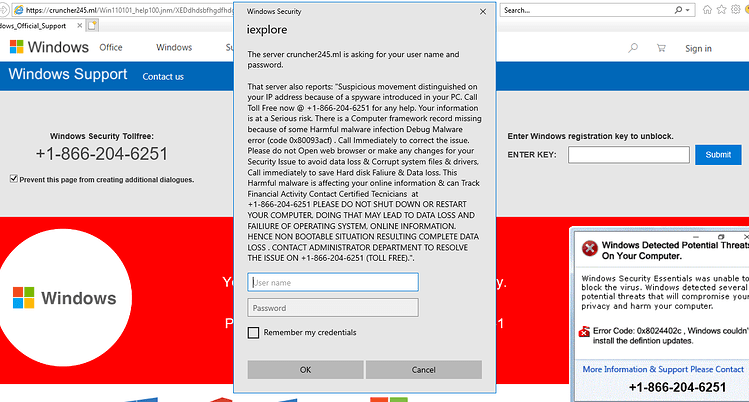749x402 pixels.
Task: Open the Office menu item
Action: pos(111,47)
